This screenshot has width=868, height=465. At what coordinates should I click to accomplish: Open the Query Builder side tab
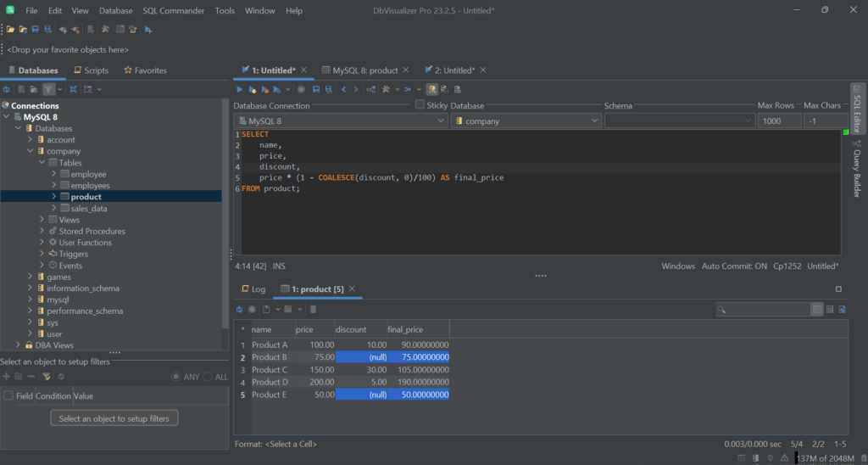click(x=858, y=170)
